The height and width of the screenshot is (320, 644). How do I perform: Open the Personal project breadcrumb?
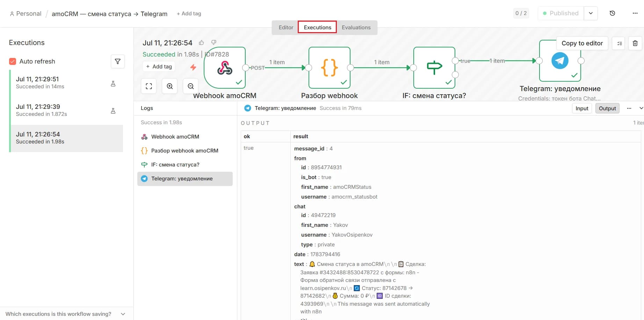tap(26, 14)
